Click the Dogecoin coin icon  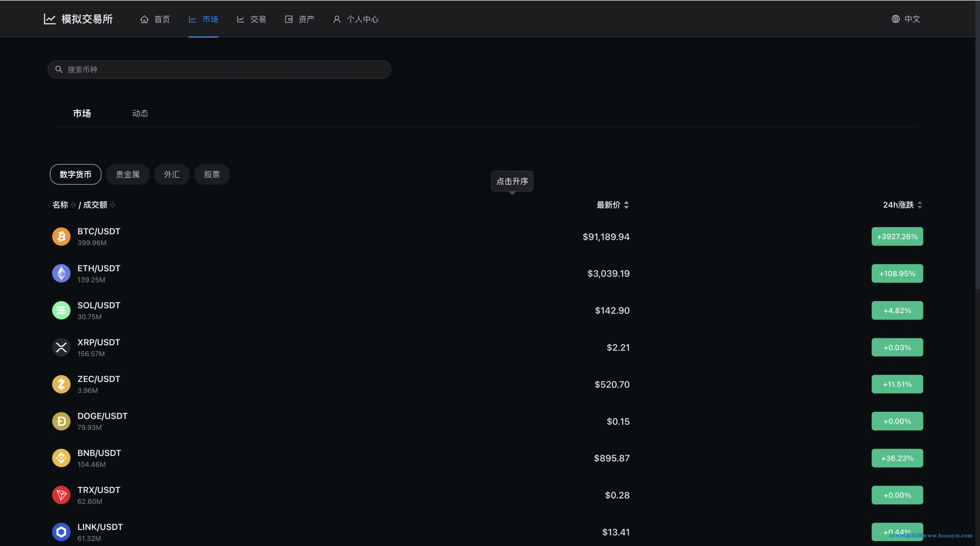61,421
